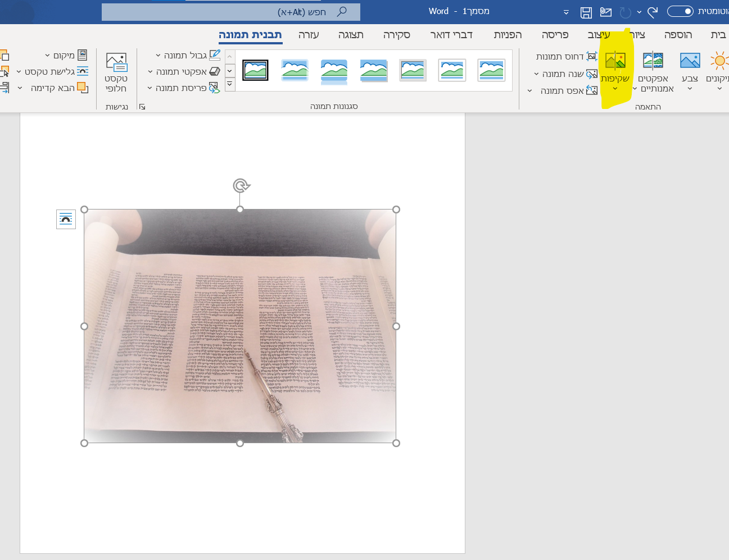729x560 pixels.
Task: Switch to the עיצוב (Design) tab
Action: tap(599, 35)
